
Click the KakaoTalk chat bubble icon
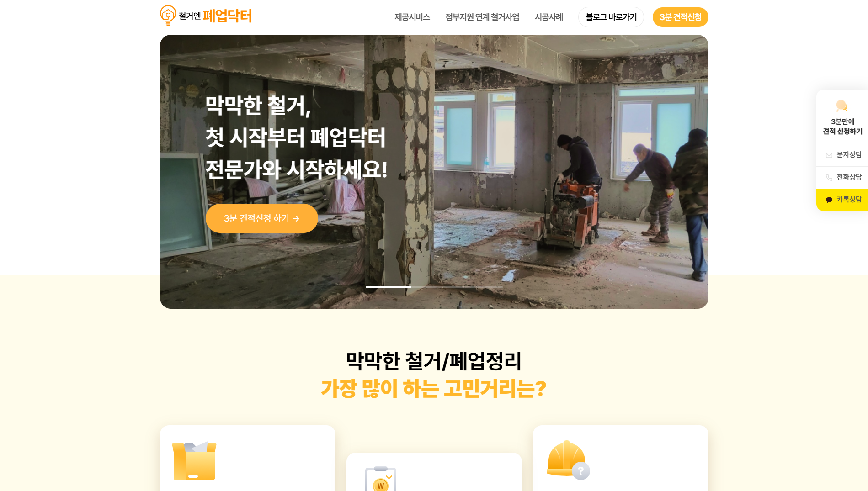[x=829, y=200]
